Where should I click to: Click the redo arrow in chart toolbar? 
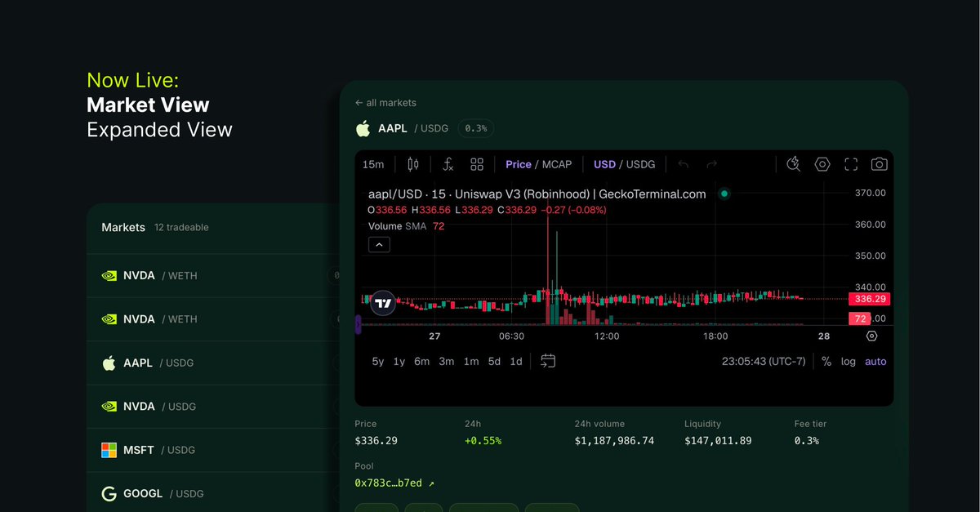click(711, 164)
